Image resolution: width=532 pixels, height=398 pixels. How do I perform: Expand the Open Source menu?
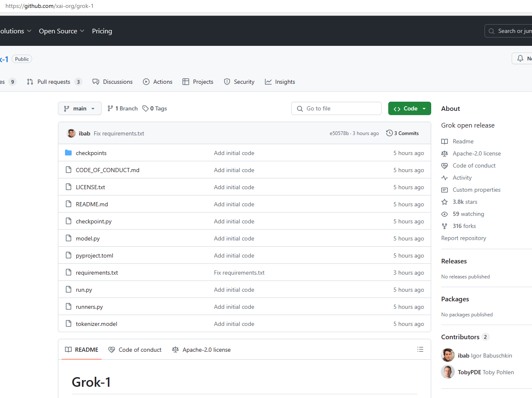pyautogui.click(x=61, y=31)
